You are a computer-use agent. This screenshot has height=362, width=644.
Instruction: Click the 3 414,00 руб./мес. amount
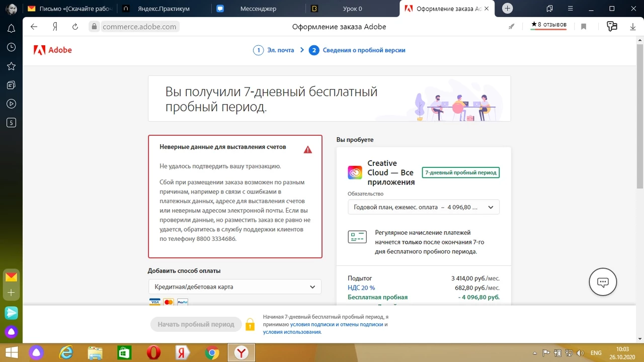[x=475, y=278]
